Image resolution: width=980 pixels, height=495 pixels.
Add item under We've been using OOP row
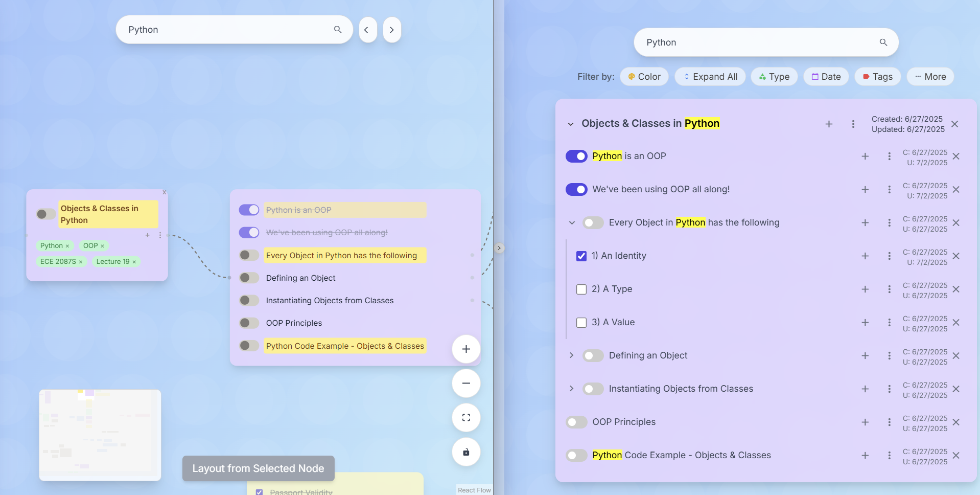pyautogui.click(x=865, y=190)
